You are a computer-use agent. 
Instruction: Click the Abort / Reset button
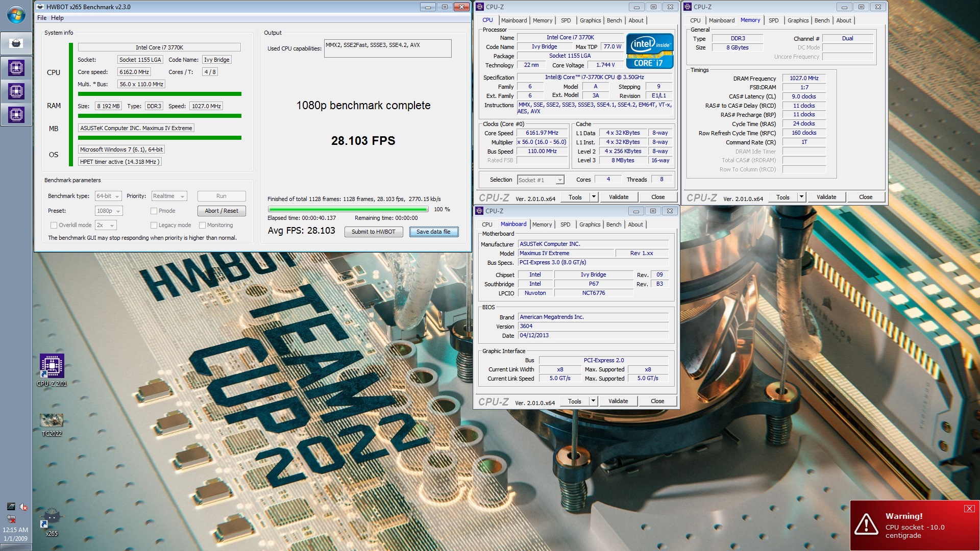tap(222, 211)
